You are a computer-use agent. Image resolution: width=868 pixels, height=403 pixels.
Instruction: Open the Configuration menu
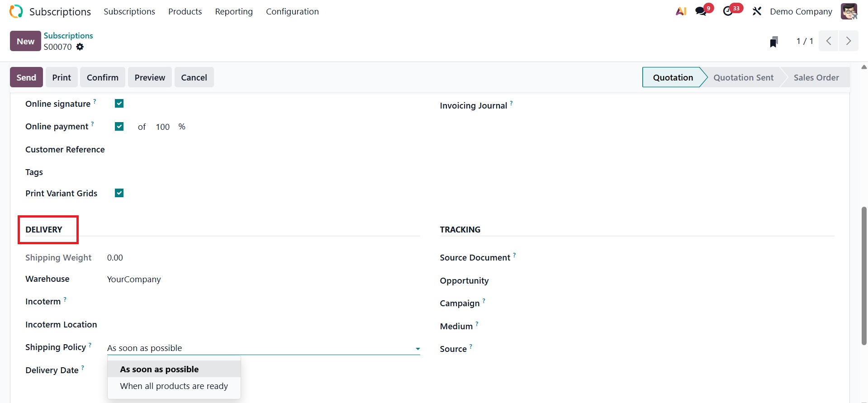point(292,12)
